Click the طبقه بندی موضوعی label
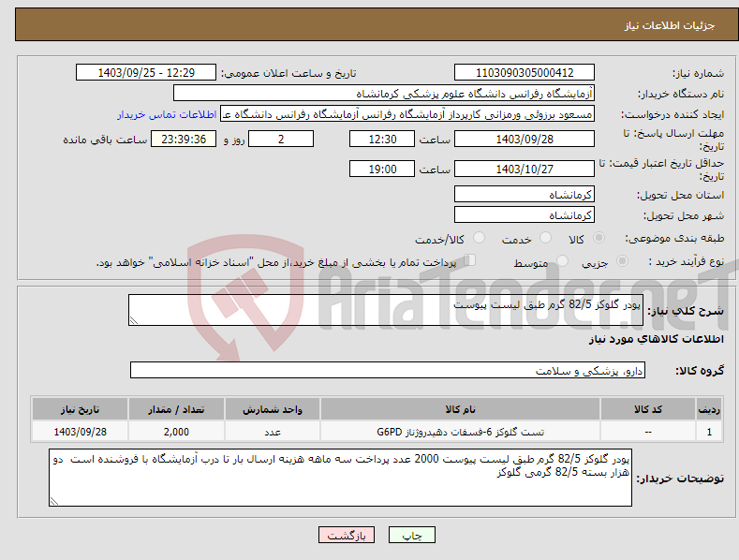The width and height of the screenshot is (739, 560). [x=674, y=238]
